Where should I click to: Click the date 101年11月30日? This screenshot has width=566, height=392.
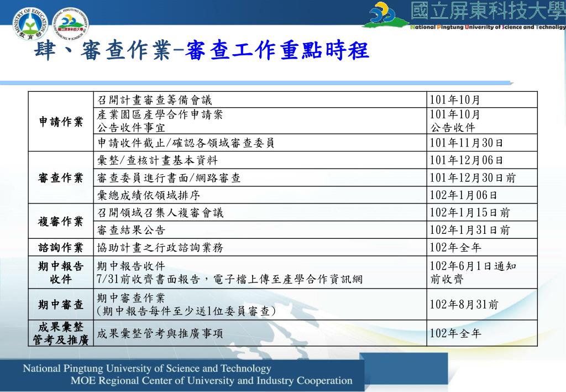[x=467, y=143]
